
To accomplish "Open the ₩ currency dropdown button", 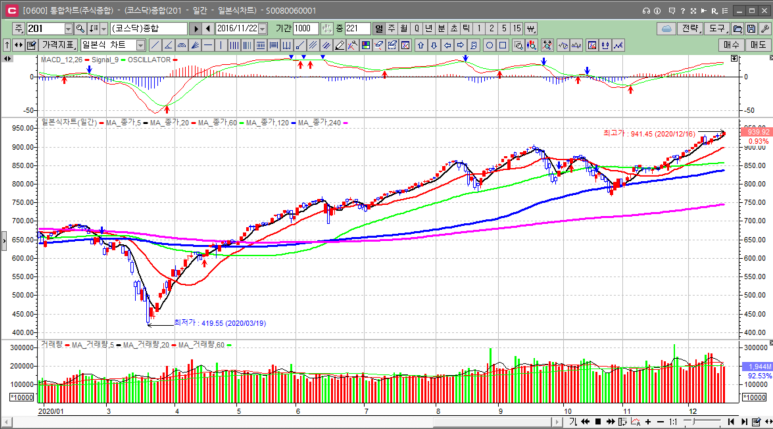I will (530, 29).
